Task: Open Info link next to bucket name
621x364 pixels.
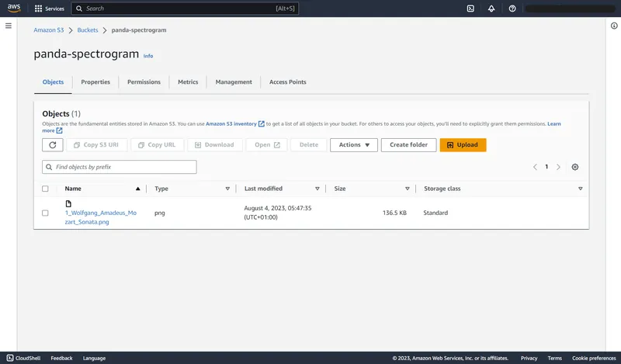Action: (x=148, y=56)
